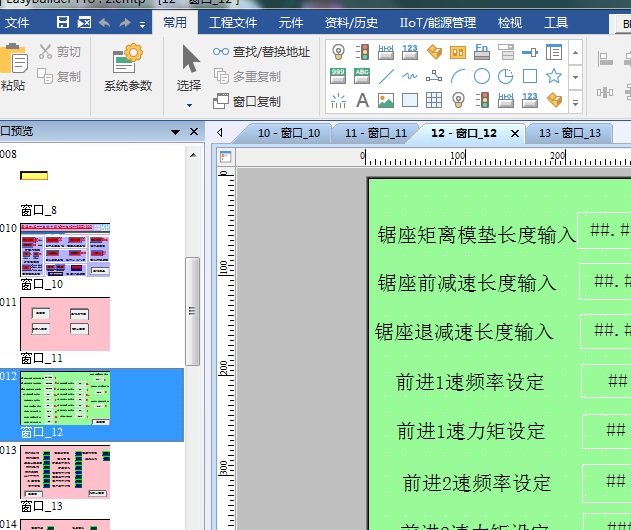Select the Star shape tool
Image resolution: width=631 pixels, height=530 pixels.
[x=553, y=76]
